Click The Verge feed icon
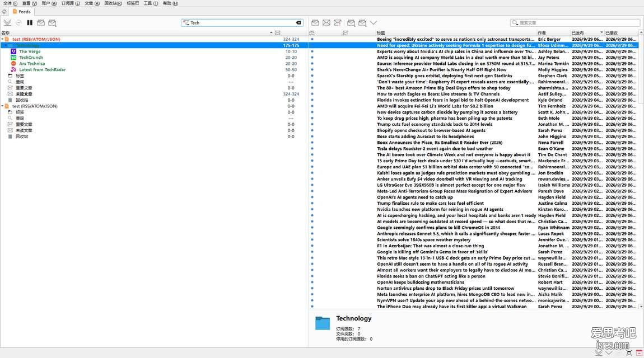 pyautogui.click(x=13, y=51)
